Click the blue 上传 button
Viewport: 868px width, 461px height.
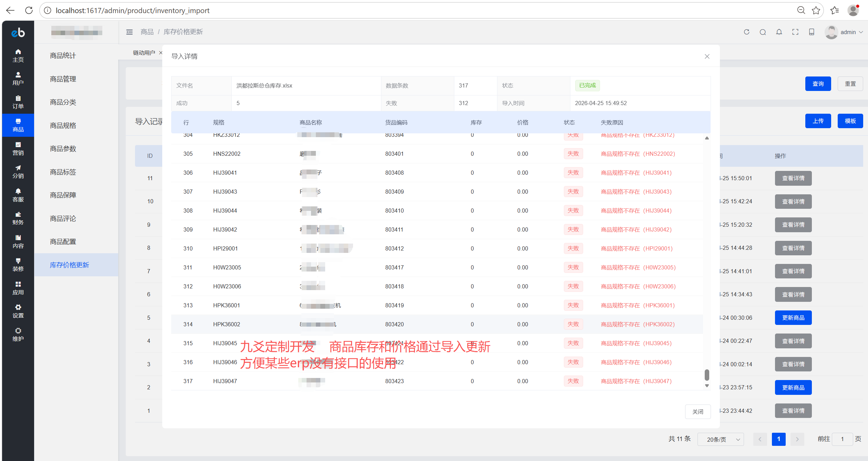(x=818, y=121)
